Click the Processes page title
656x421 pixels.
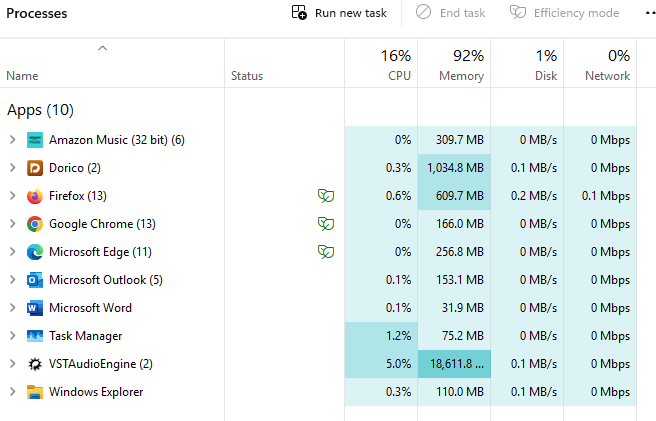click(36, 13)
